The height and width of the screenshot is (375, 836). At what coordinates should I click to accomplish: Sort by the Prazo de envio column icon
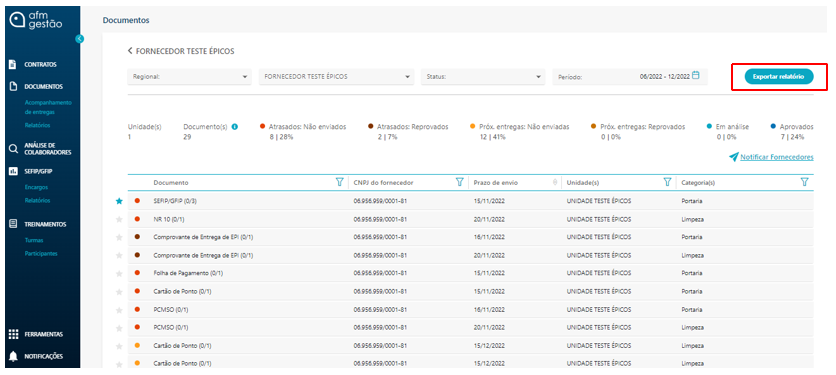click(555, 183)
